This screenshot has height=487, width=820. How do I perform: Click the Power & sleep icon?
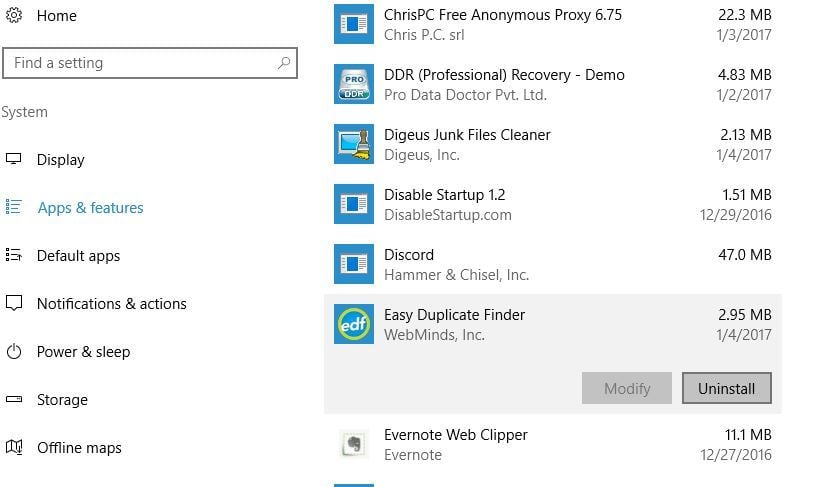point(14,351)
